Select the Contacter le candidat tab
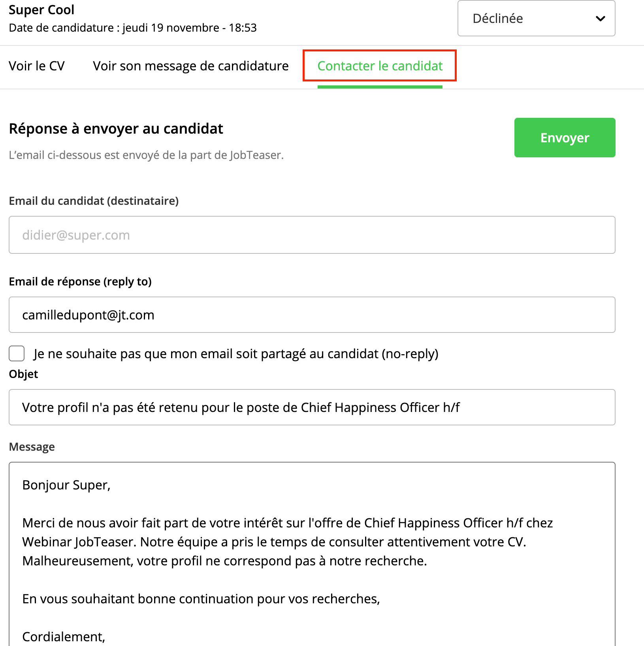Viewport: 644px width, 646px height. pyautogui.click(x=380, y=66)
